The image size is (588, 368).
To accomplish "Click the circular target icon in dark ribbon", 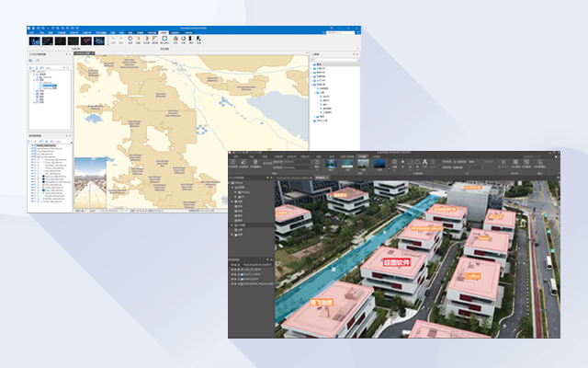I will pos(394,162).
